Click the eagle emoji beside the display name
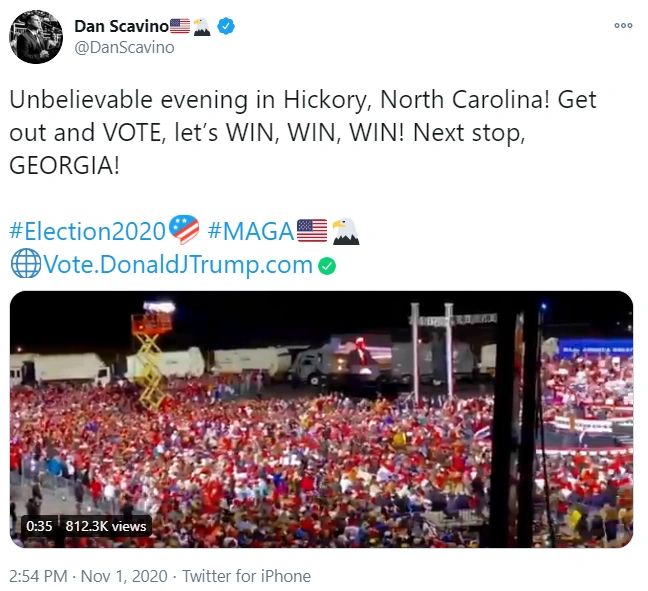The image size is (648, 591). click(202, 26)
